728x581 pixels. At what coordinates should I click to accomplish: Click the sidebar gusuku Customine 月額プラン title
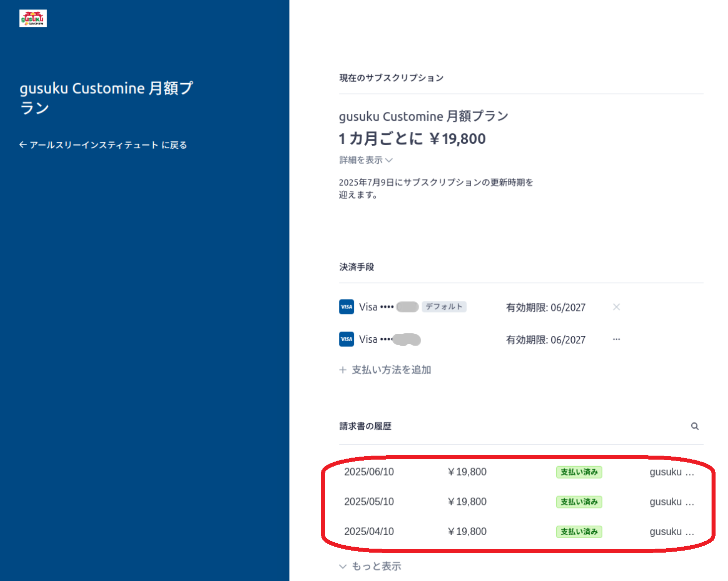(x=106, y=98)
